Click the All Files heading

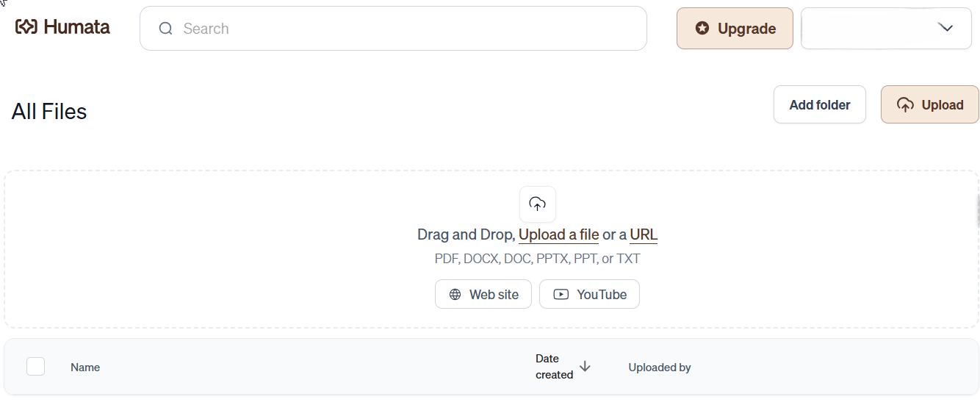click(49, 112)
